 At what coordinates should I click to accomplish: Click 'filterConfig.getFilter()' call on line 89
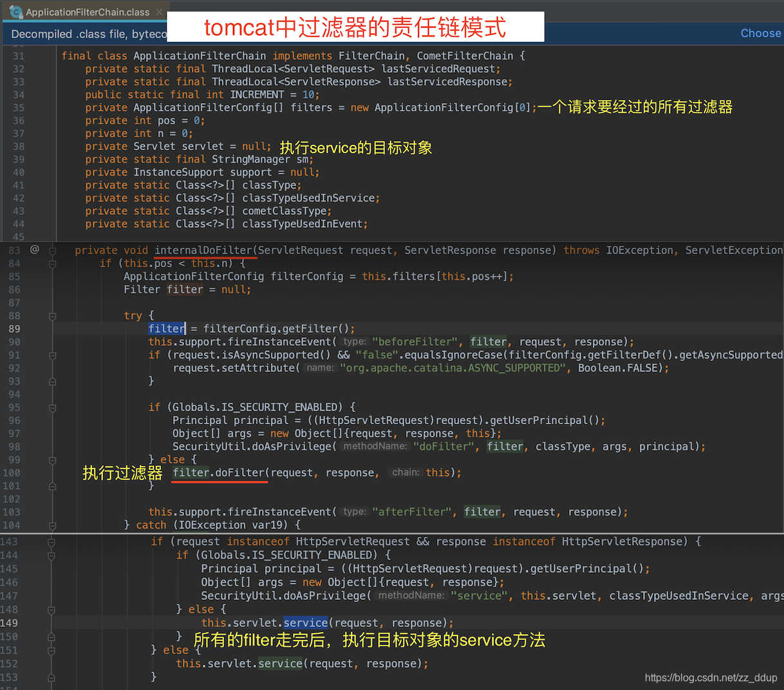277,329
